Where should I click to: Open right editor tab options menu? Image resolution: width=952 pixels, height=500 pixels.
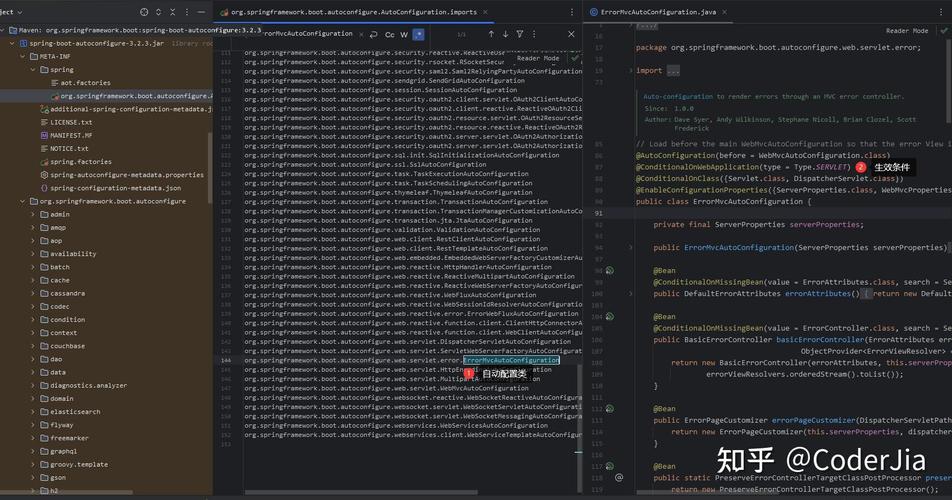(x=941, y=12)
